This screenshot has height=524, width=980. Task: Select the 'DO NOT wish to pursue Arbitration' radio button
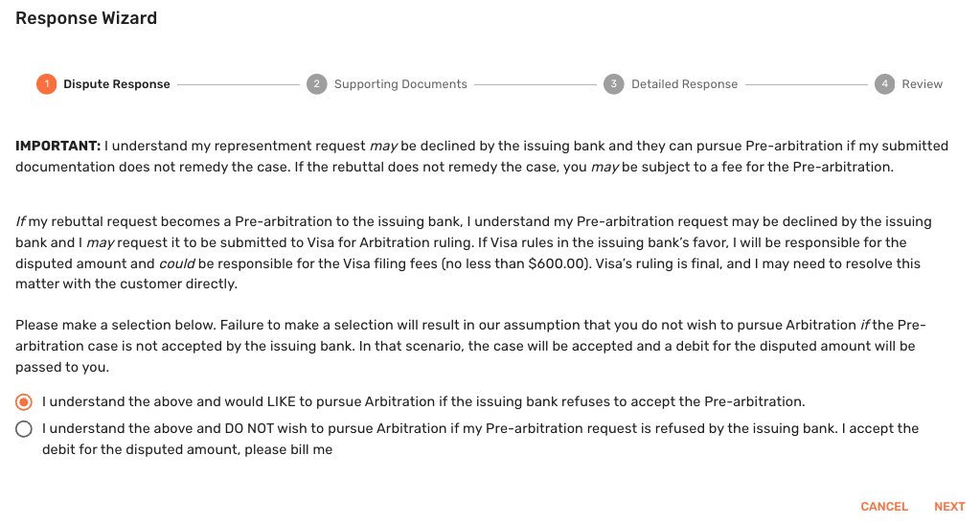coord(24,429)
